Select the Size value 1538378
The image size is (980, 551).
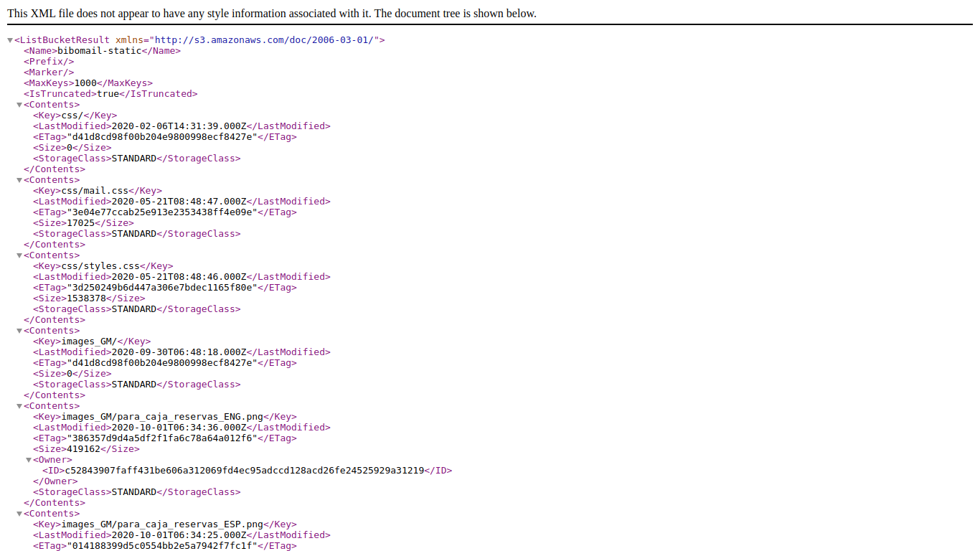click(x=86, y=298)
